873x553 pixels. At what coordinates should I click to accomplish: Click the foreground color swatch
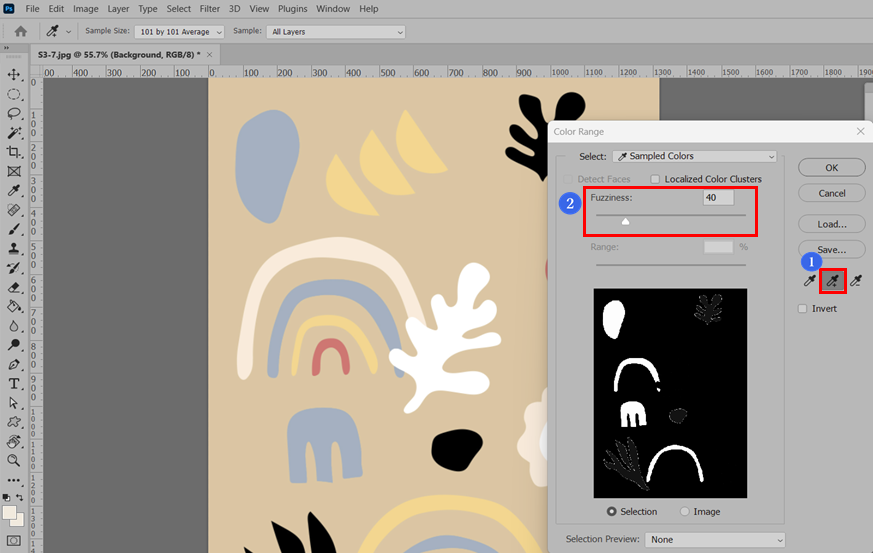coord(9,513)
